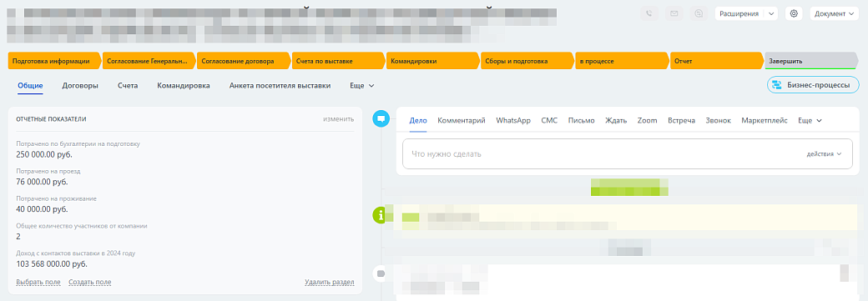Select stage Согласование договора
Screen dimensions: 868x301
pyautogui.click(x=244, y=62)
